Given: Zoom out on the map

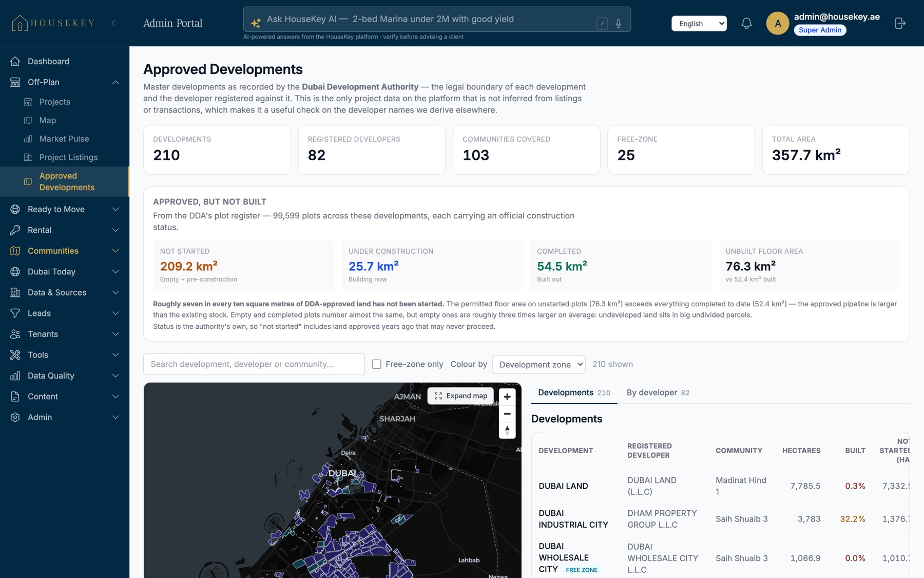Looking at the screenshot, I should pyautogui.click(x=507, y=414).
